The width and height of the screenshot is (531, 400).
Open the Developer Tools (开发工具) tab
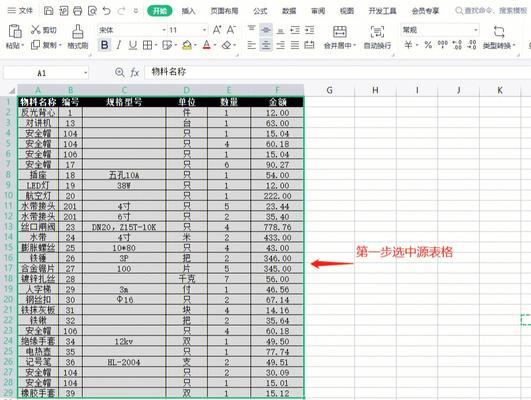[x=382, y=11]
